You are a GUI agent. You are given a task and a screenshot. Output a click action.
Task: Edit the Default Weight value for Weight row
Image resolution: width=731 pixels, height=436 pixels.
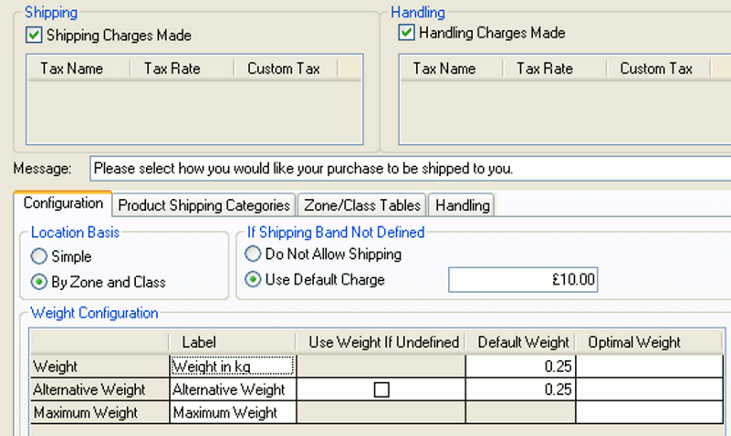(x=520, y=367)
